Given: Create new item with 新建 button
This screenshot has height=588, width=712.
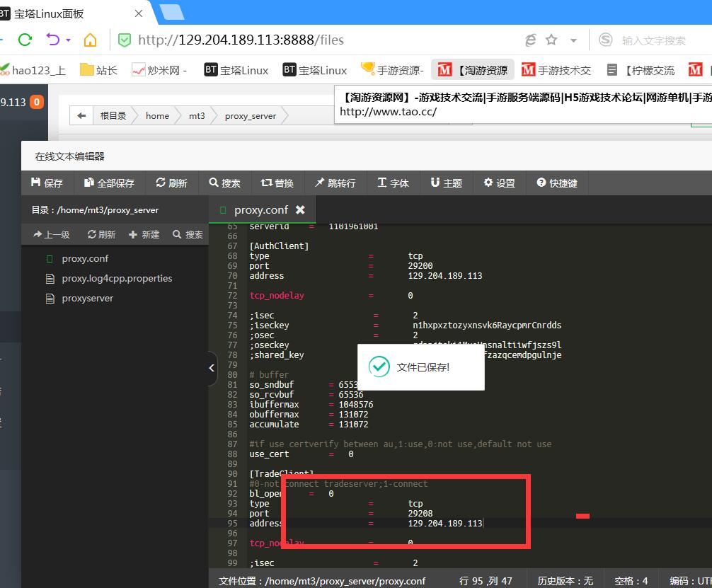Looking at the screenshot, I should tap(144, 234).
